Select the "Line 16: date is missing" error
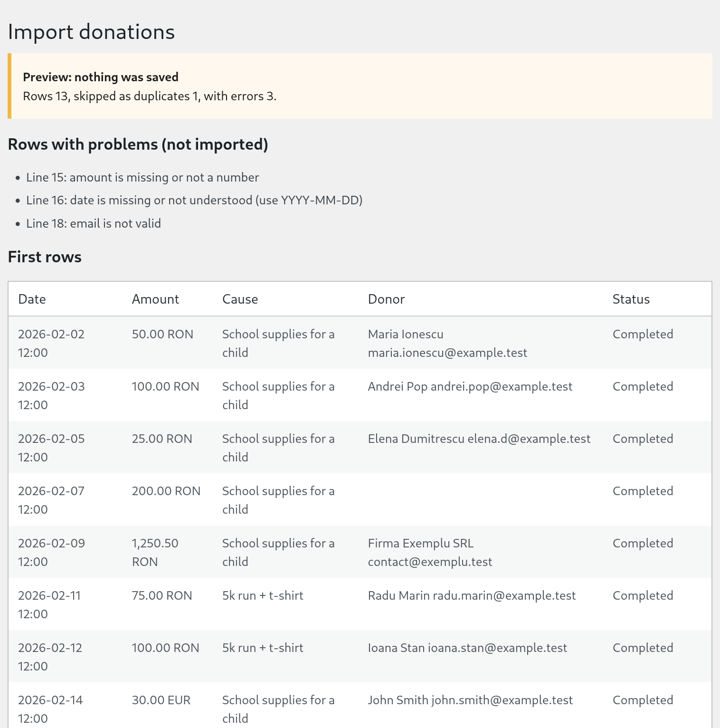720x728 pixels. [x=194, y=200]
